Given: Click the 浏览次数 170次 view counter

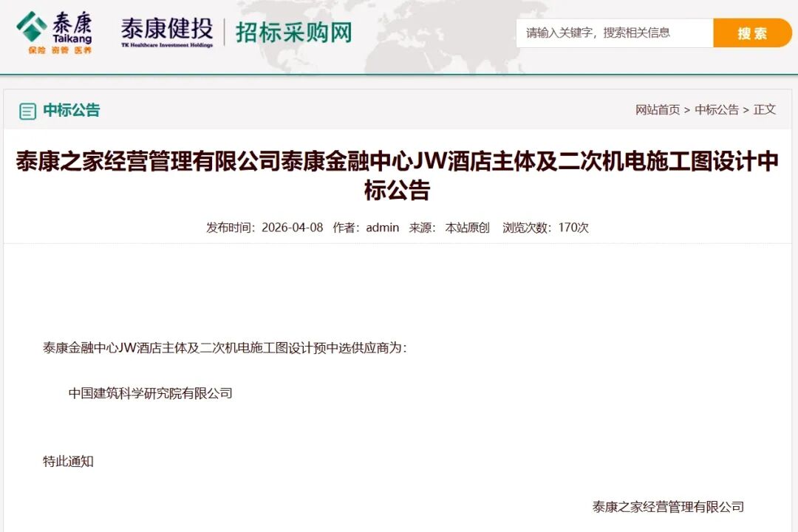Looking at the screenshot, I should (545, 228).
